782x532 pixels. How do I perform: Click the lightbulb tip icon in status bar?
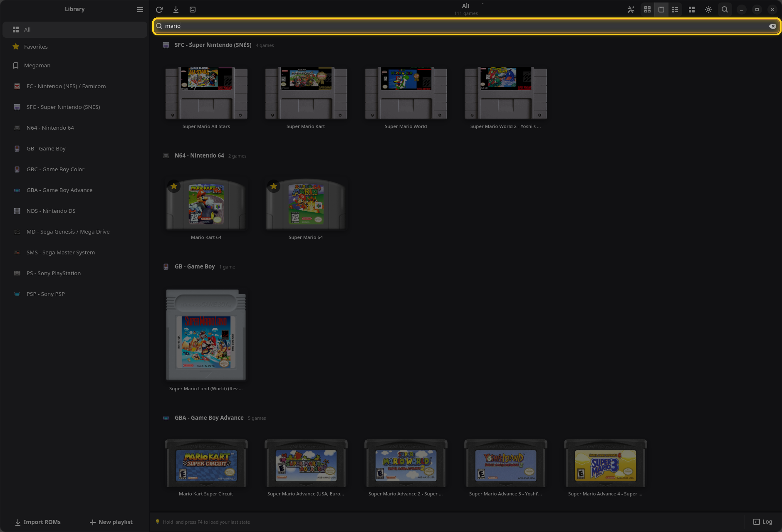coord(158,522)
